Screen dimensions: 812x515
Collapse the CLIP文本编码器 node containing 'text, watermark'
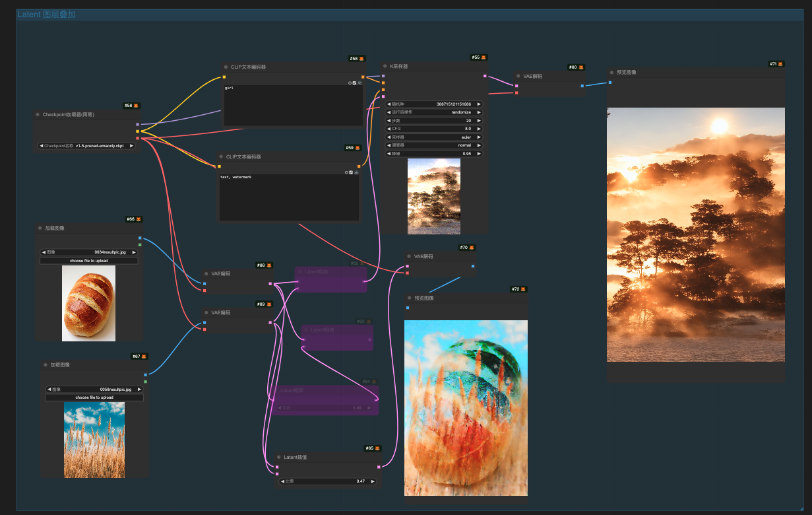pyautogui.click(x=221, y=156)
